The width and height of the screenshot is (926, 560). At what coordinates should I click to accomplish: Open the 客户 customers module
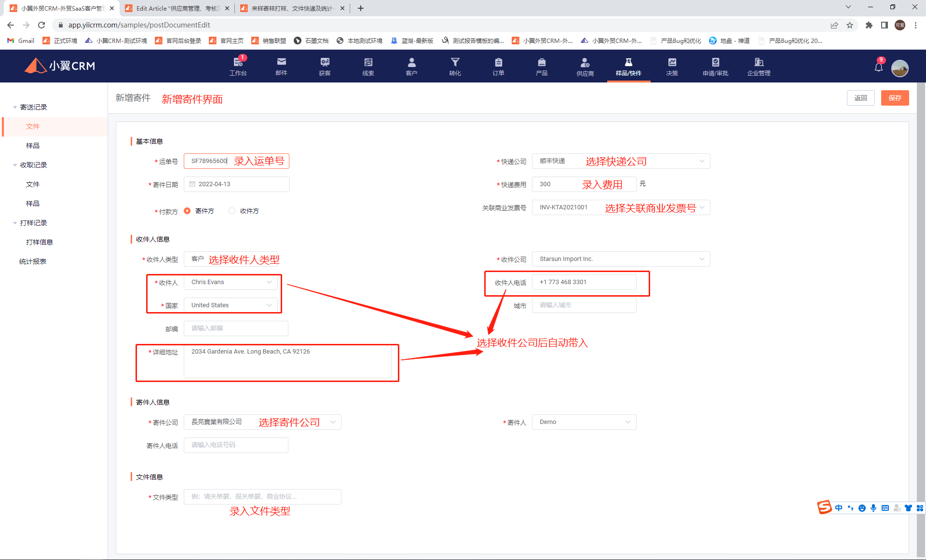coord(411,66)
